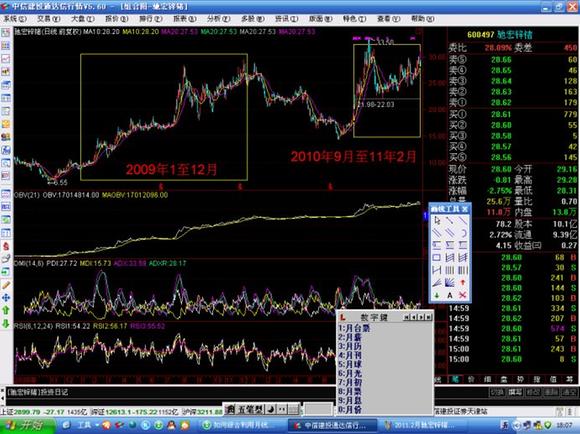Toggle the moon icon on IME bar
The height and width of the screenshot is (434, 580).
(271, 409)
